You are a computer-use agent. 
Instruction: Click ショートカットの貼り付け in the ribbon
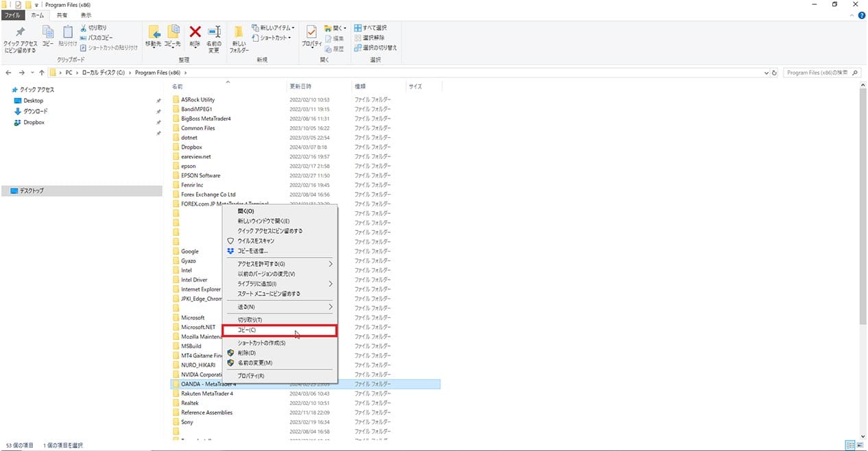[109, 47]
